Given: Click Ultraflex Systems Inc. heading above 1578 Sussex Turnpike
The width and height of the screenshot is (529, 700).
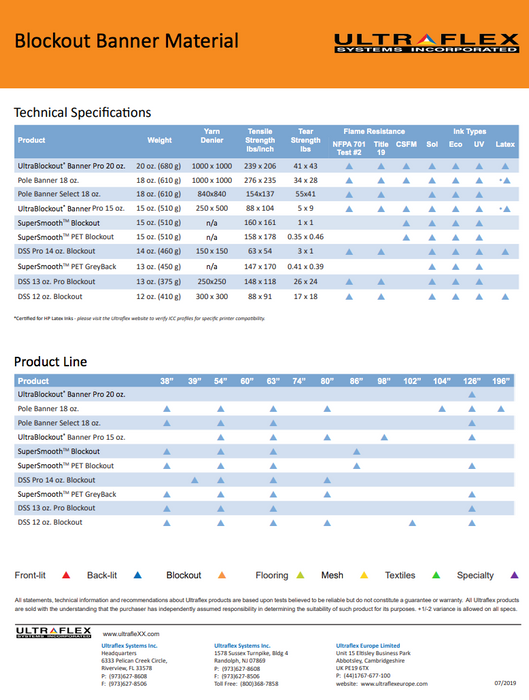Looking at the screenshot, I should pos(242,646).
